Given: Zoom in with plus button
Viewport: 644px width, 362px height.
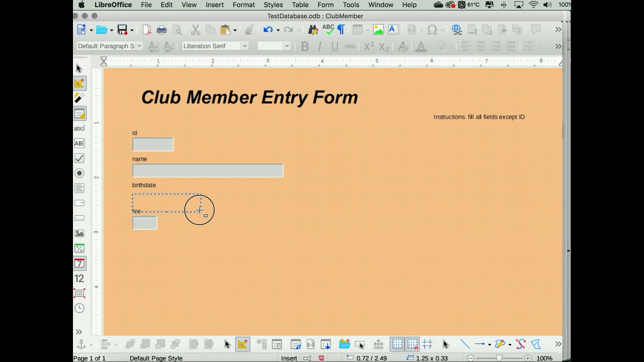Looking at the screenshot, I should click(x=528, y=358).
